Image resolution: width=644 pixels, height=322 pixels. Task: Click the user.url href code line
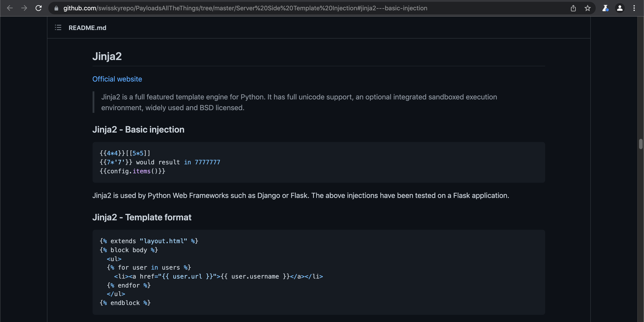coord(218,276)
